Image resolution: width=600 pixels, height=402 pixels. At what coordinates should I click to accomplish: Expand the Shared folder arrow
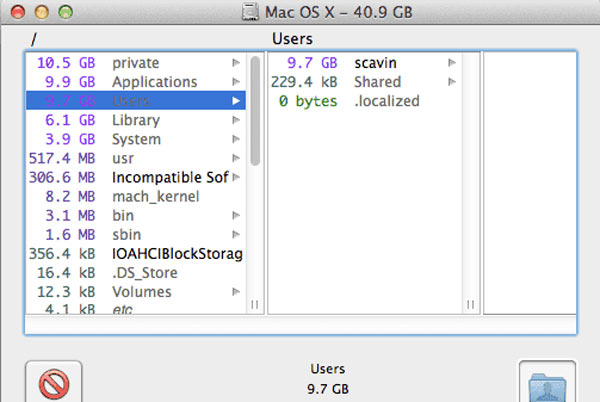pos(452,82)
